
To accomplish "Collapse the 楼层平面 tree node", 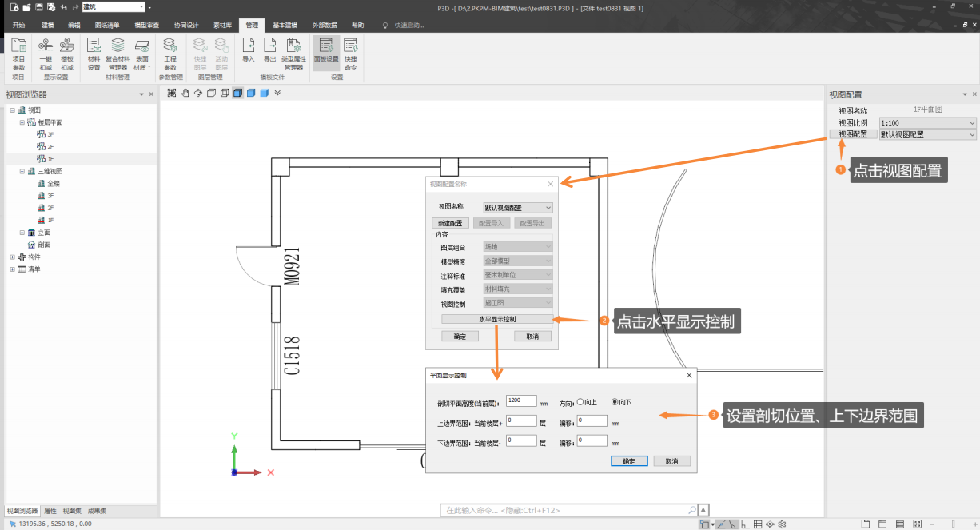I will click(22, 122).
